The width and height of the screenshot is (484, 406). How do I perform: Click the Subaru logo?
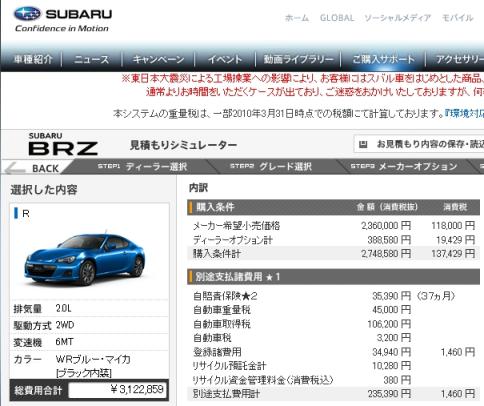point(62,19)
